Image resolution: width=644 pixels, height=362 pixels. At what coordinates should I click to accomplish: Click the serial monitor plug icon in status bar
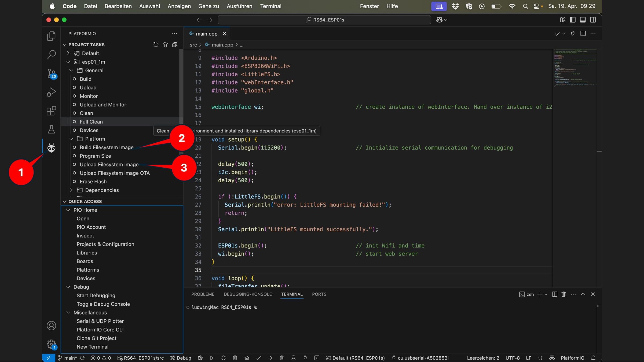click(305, 358)
